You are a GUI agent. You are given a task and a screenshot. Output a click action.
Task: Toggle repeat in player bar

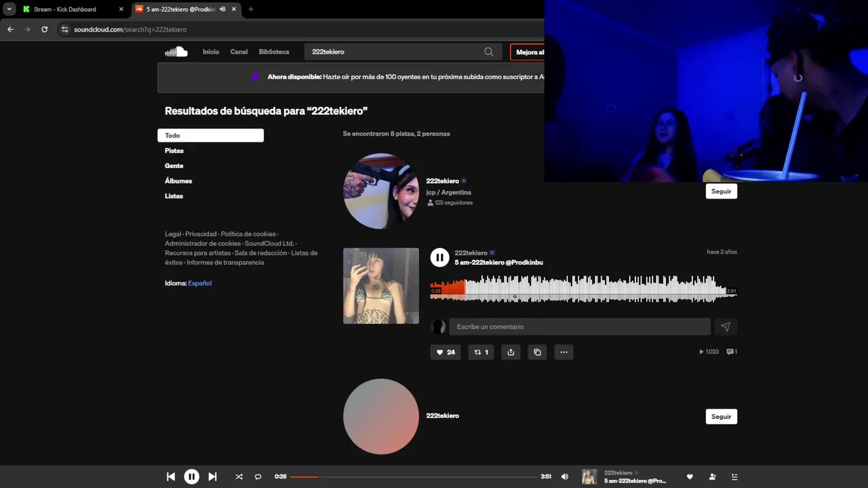click(258, 476)
